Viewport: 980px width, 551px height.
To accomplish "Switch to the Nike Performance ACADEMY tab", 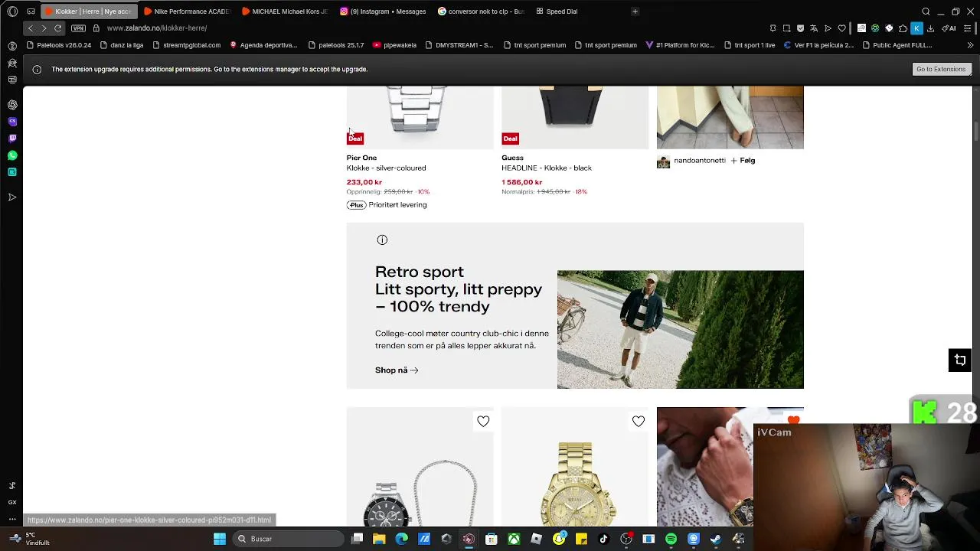I will 186,11.
